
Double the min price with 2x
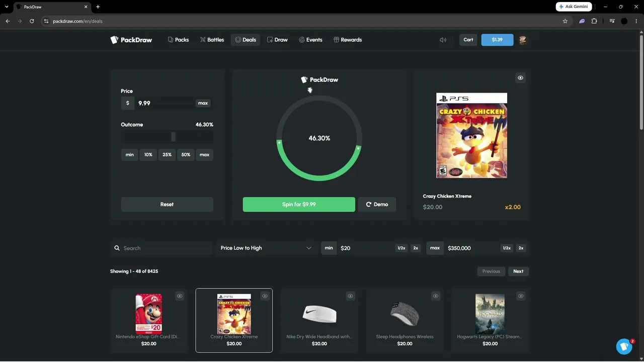pyautogui.click(x=416, y=248)
